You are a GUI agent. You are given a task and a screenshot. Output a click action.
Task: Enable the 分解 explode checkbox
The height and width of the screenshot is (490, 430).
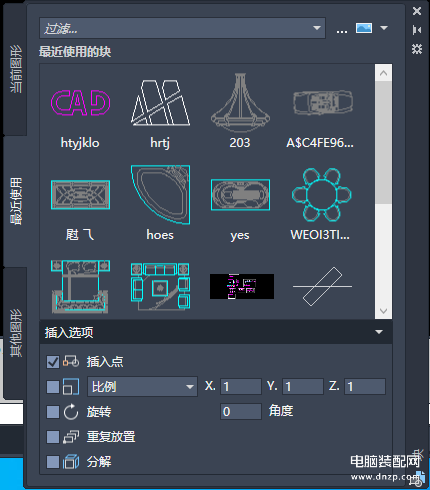53,462
